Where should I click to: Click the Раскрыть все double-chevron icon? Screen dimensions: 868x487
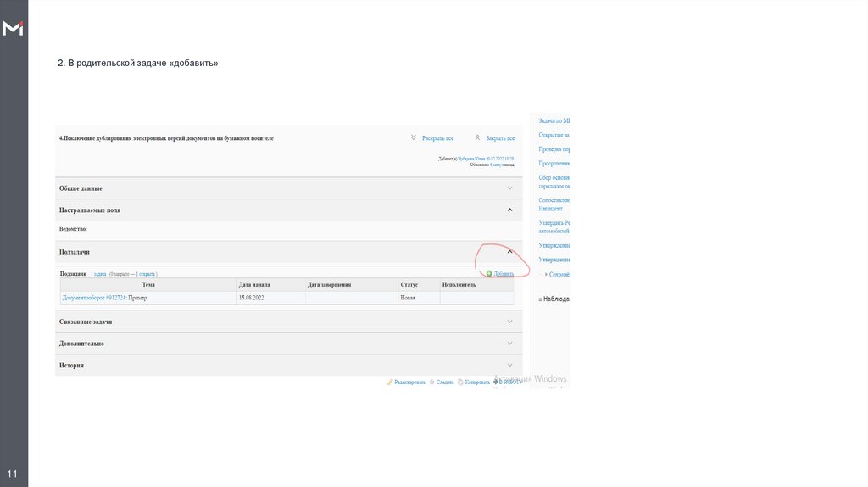(x=414, y=137)
